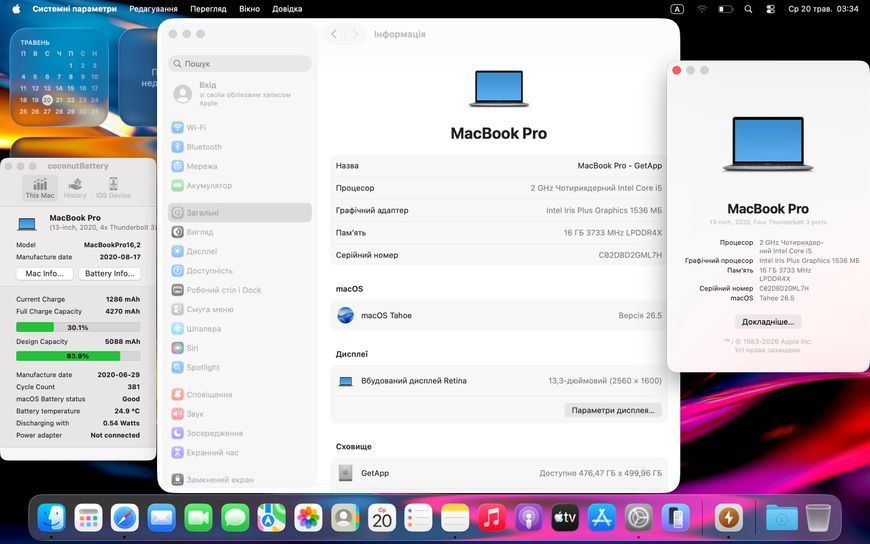Screen dimensions: 870x544
Task: Click calendar widget on desktop
Action: pos(59,77)
